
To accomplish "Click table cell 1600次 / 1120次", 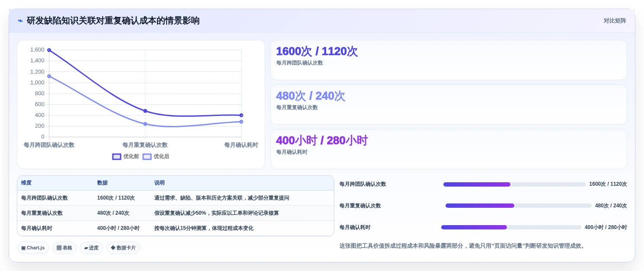I will coord(116,198).
